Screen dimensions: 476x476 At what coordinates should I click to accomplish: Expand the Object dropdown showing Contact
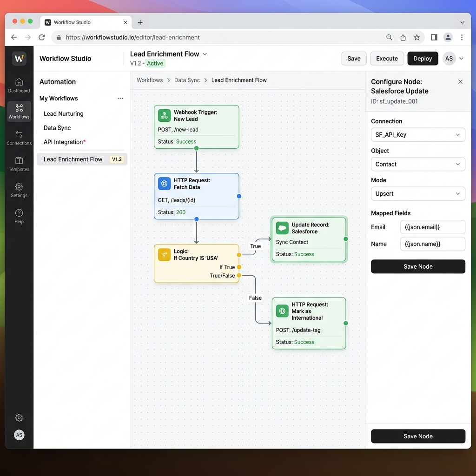(x=418, y=164)
